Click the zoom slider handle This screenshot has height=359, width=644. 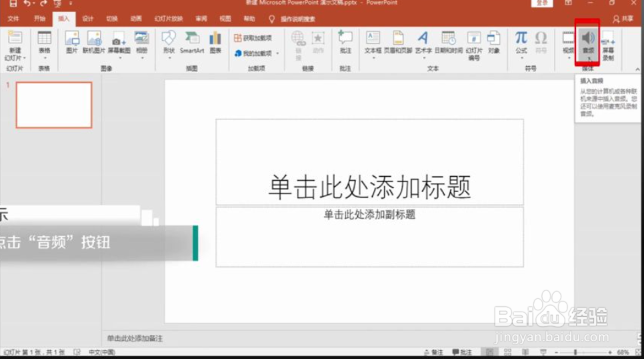click(575, 352)
